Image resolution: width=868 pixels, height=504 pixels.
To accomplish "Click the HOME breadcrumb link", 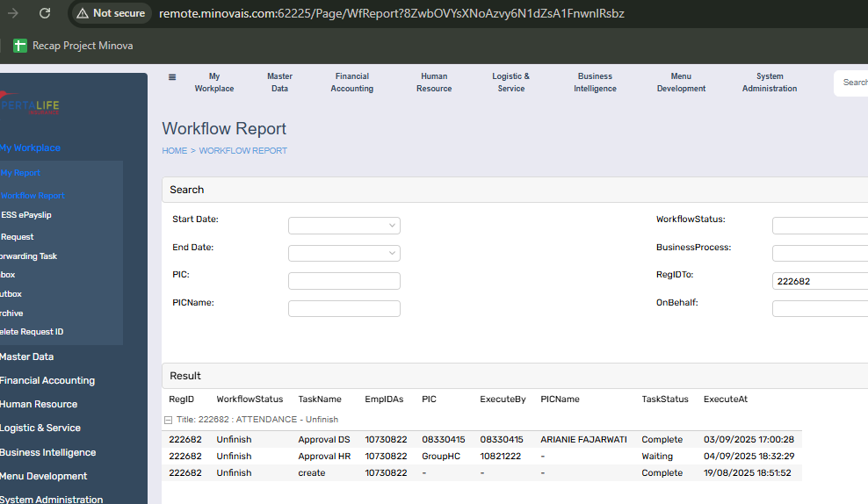I will click(x=174, y=151).
